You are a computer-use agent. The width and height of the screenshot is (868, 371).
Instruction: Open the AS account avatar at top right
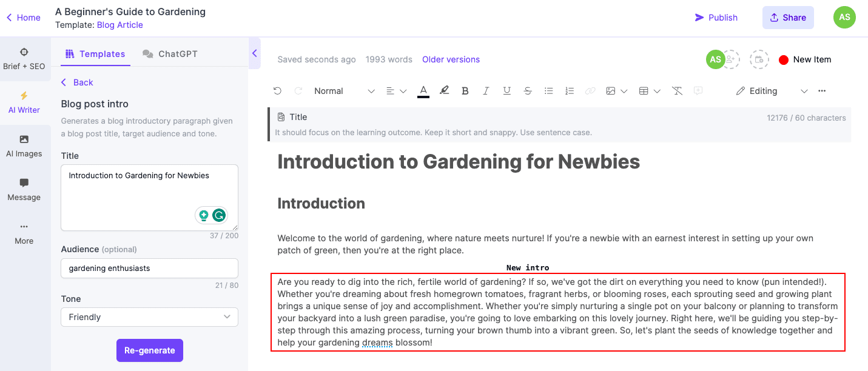pyautogui.click(x=844, y=18)
